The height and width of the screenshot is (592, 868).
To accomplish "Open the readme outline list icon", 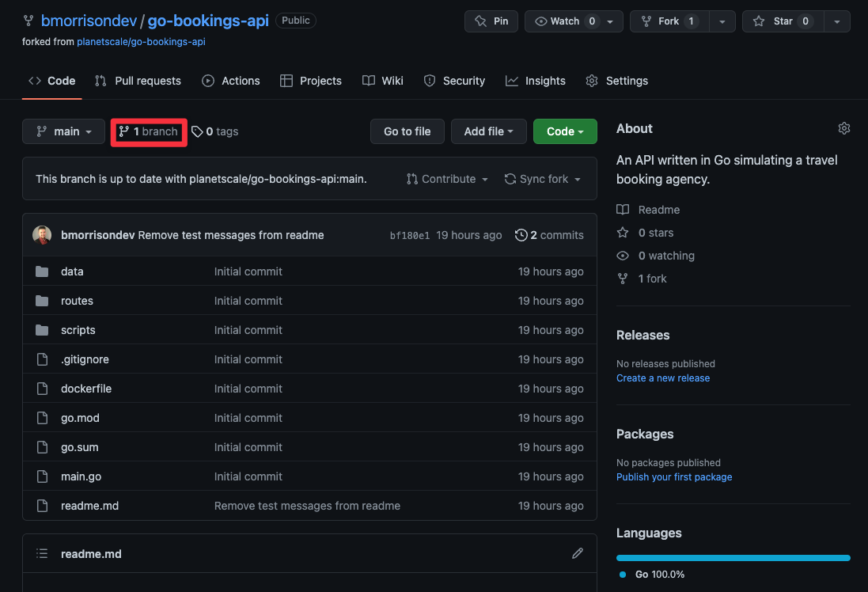I will click(x=42, y=553).
